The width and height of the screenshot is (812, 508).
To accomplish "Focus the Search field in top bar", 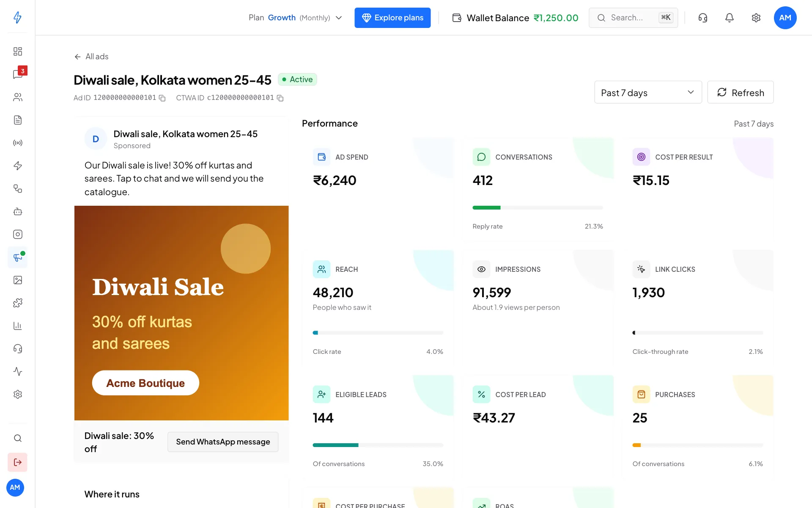I will (x=633, y=18).
